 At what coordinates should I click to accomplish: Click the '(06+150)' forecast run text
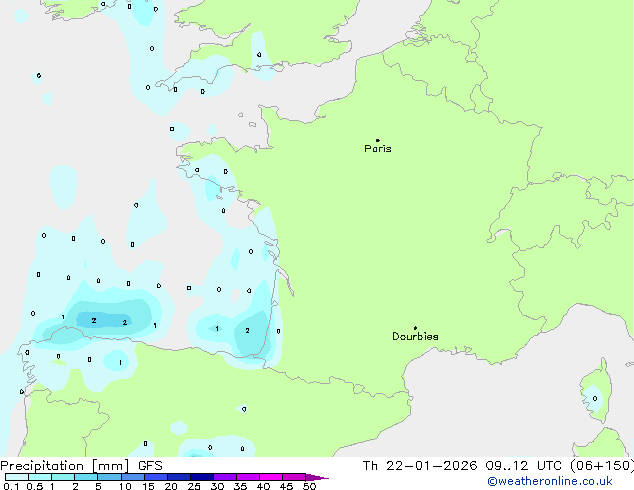602,466
